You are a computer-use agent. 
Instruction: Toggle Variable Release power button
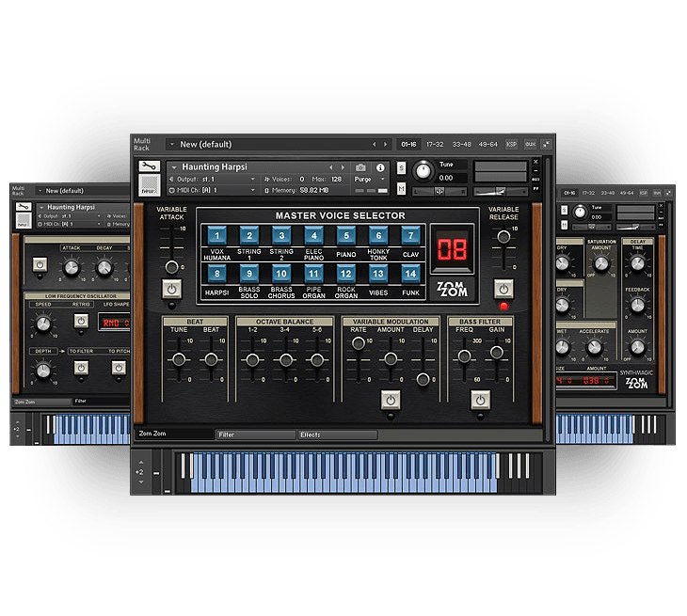coord(503,289)
